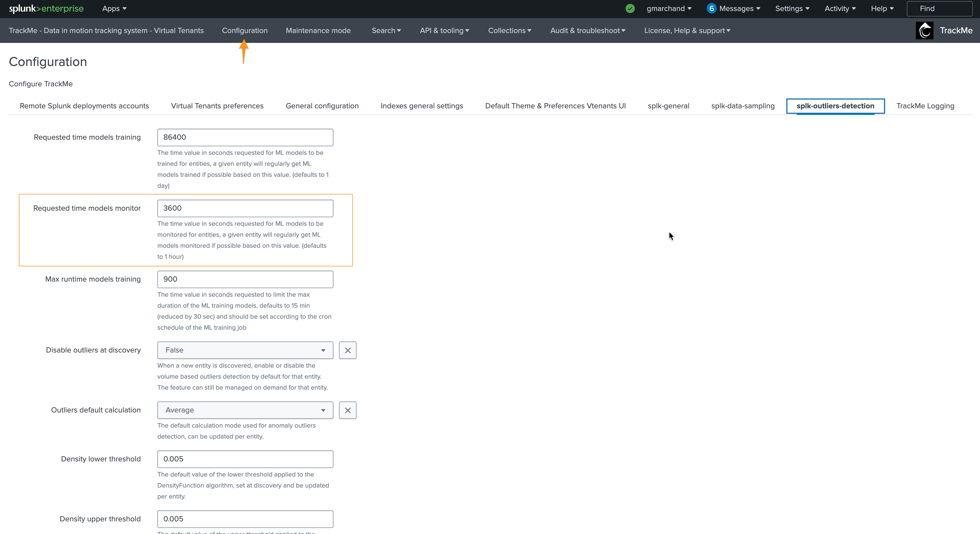Open TrackMe Virtual Tenants home link
Viewport: 980px width, 534px height.
(x=106, y=31)
